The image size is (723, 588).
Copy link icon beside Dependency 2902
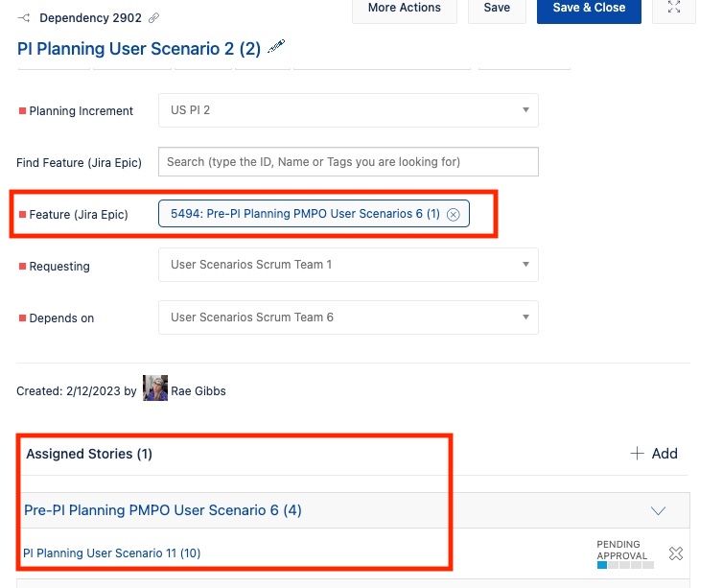[x=153, y=18]
